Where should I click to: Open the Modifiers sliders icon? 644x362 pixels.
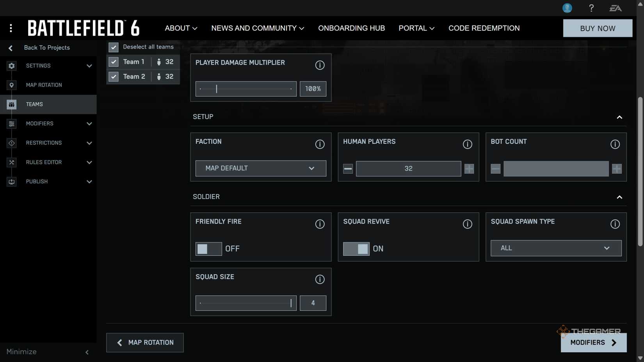point(11,124)
